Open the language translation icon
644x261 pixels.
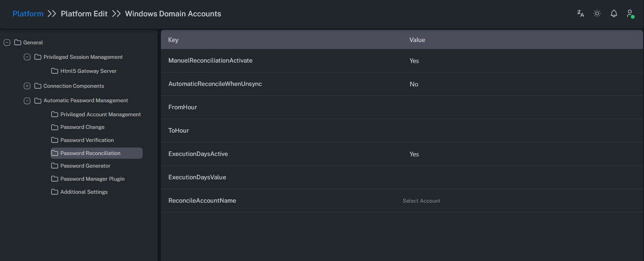[580, 14]
